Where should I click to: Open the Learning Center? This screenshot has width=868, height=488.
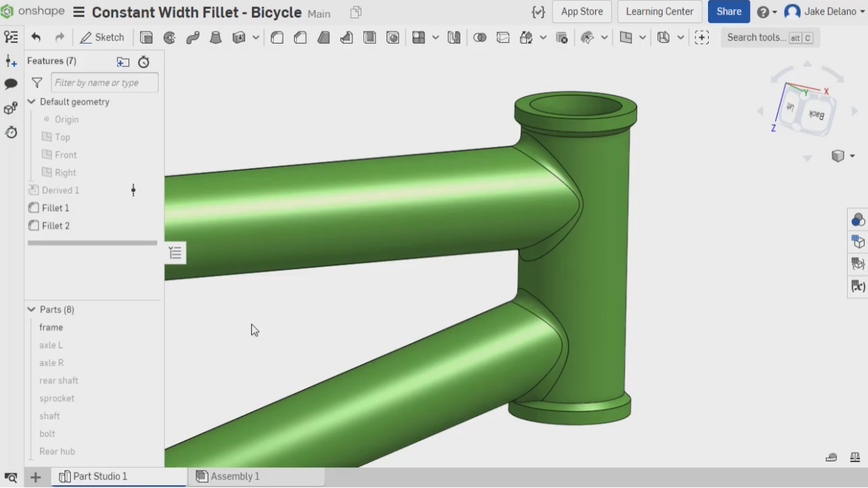coord(660,12)
